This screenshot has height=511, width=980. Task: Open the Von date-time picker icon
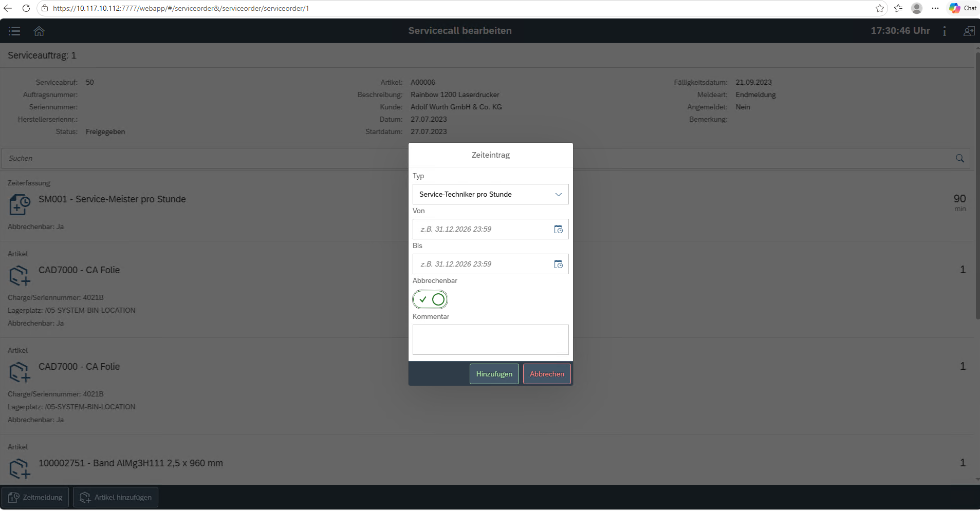pos(558,229)
